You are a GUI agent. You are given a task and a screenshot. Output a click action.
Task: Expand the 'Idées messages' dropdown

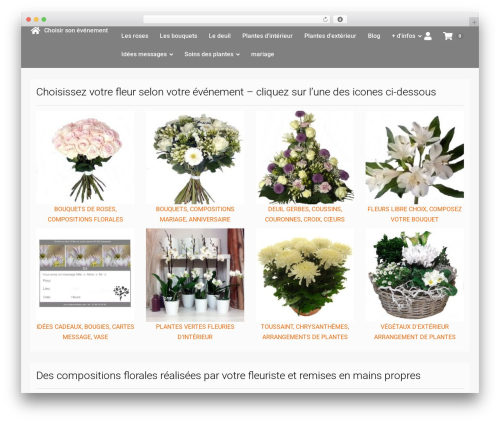coord(147,54)
